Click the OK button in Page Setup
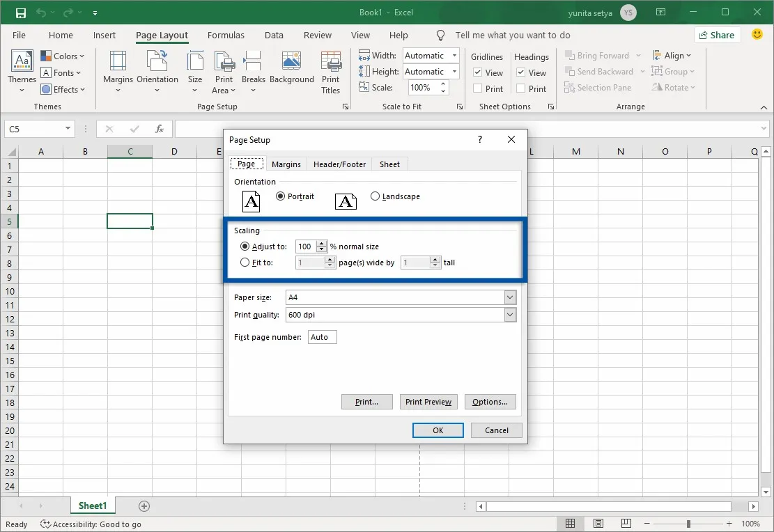 click(438, 430)
